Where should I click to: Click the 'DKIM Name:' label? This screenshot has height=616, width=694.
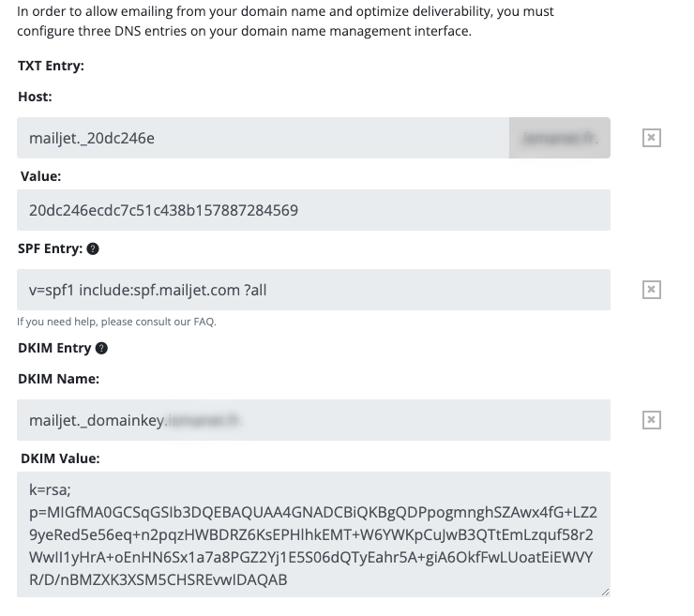[58, 379]
